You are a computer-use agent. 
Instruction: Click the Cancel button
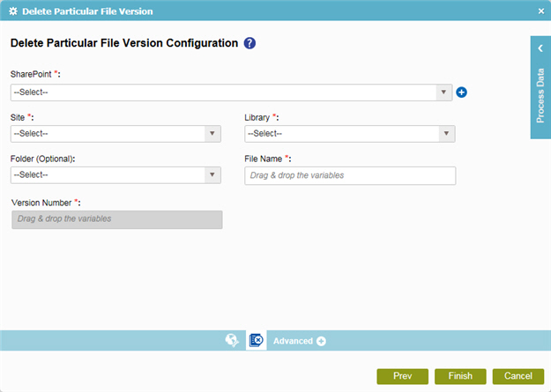(x=518, y=376)
